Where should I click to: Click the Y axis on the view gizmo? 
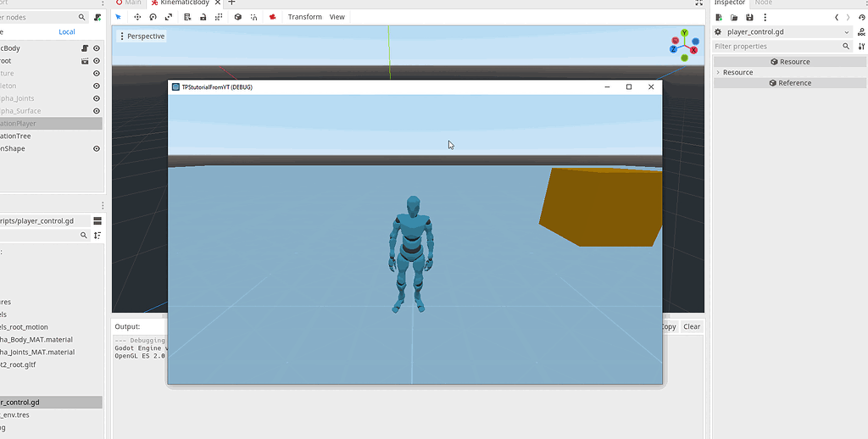coord(684,33)
